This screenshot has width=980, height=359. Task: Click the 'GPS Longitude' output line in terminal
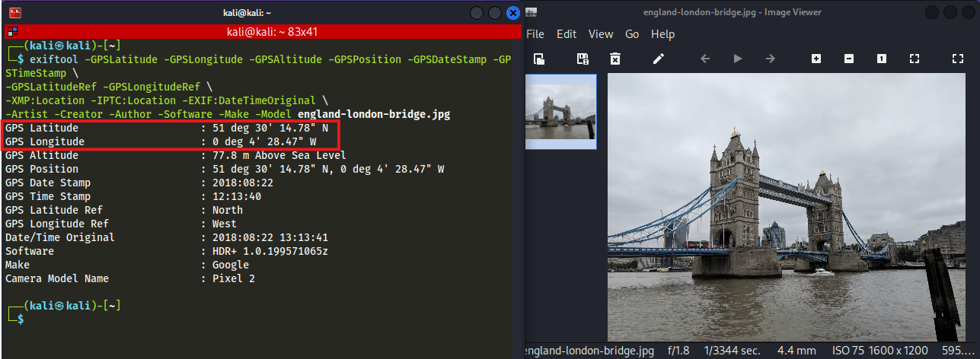click(160, 141)
